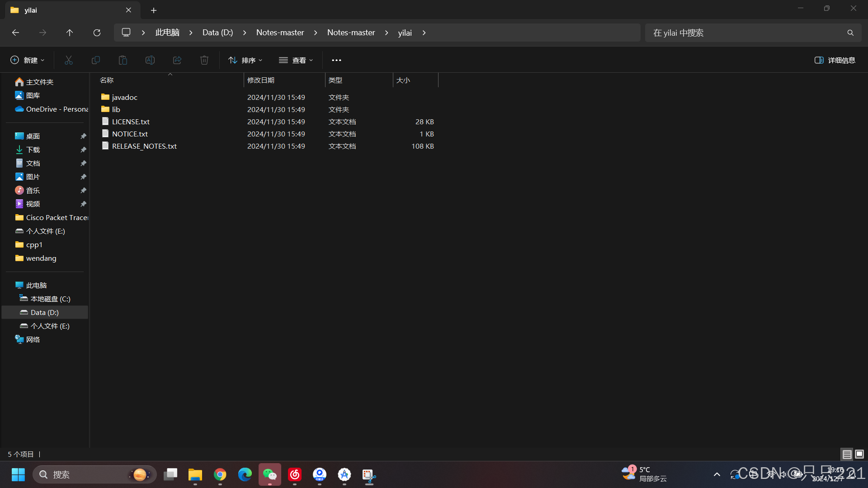Sort by the 修改日期 column header
The image size is (868, 488).
click(x=261, y=80)
